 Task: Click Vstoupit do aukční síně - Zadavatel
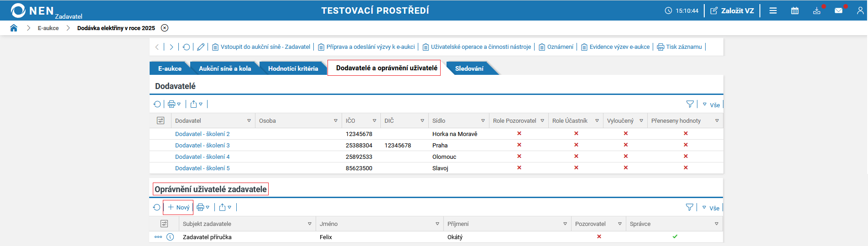click(x=261, y=47)
